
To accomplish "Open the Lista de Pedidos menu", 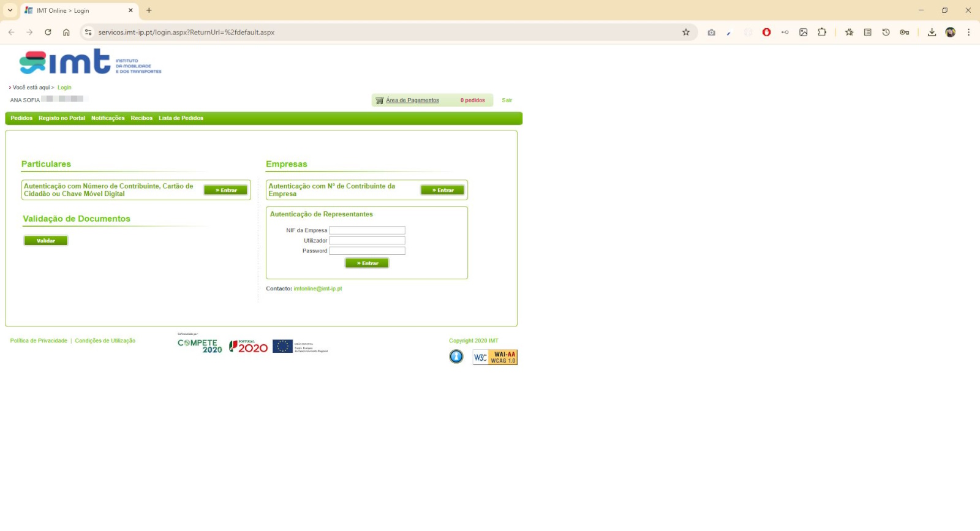I will coord(181,118).
